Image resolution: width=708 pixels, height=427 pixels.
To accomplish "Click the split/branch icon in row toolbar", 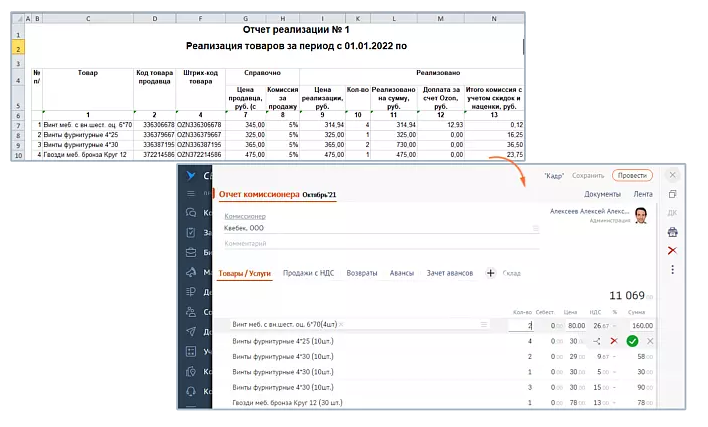I will (596, 341).
